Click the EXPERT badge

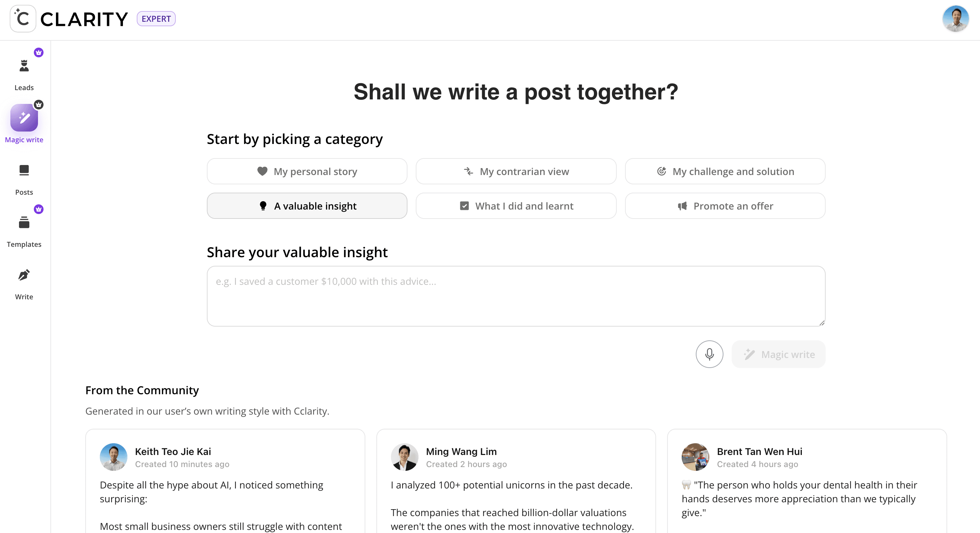156,19
